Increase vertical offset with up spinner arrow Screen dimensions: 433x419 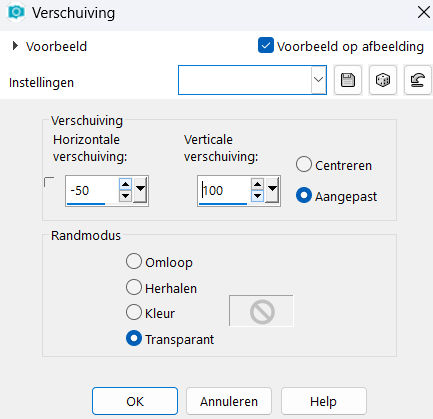(x=257, y=184)
